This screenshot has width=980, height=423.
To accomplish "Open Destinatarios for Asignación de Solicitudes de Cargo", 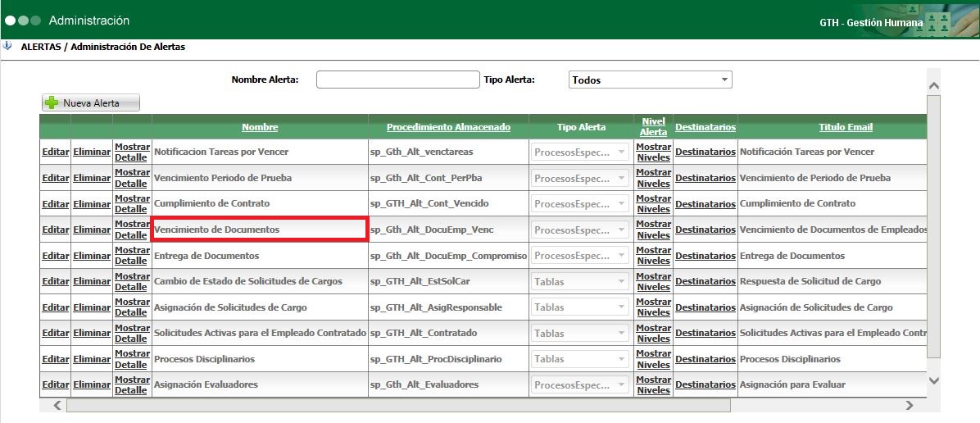I will [705, 307].
